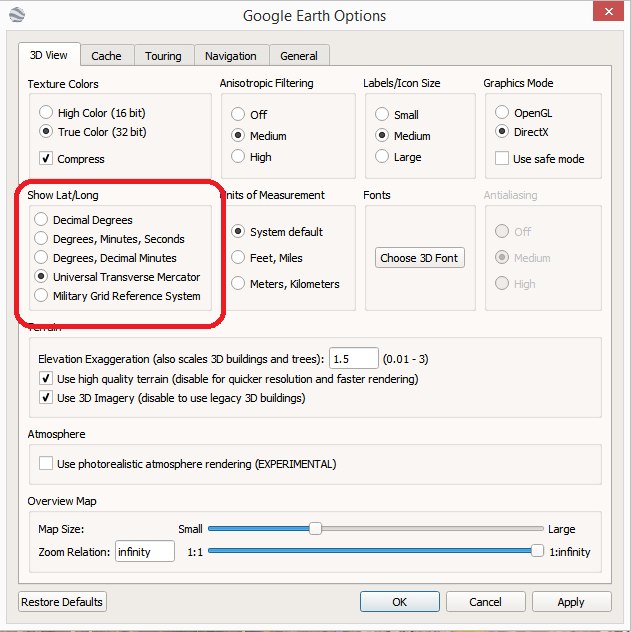This screenshot has height=632, width=631.
Task: Choose Feet, Miles units
Action: 238,257
